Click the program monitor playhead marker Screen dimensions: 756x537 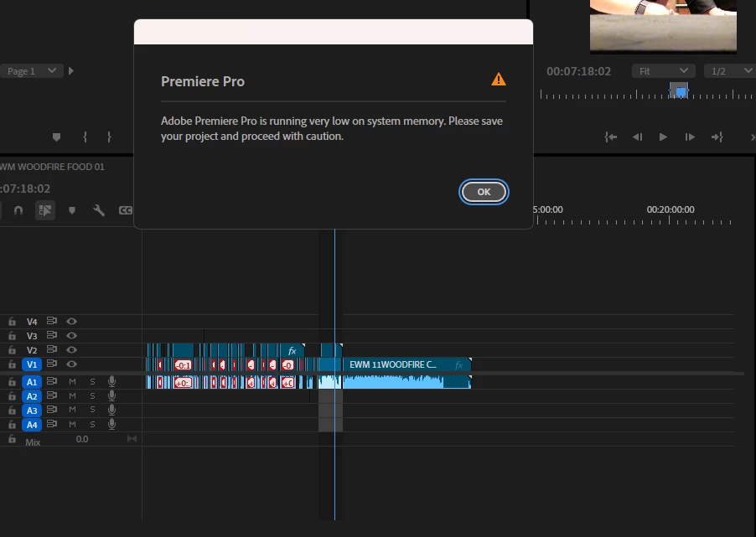[681, 91]
